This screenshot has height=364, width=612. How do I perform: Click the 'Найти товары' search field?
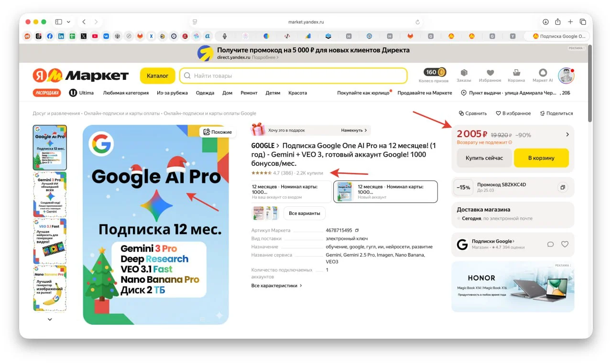point(293,75)
